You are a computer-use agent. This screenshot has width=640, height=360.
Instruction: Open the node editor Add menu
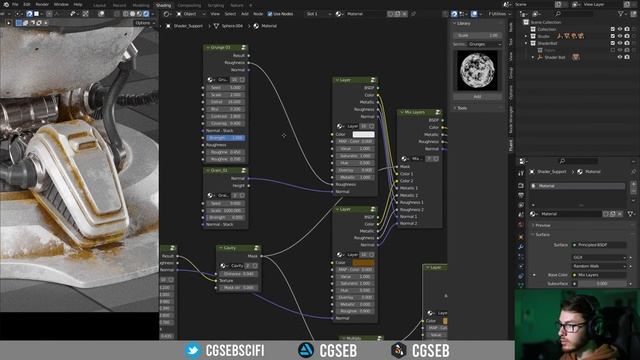(244, 14)
